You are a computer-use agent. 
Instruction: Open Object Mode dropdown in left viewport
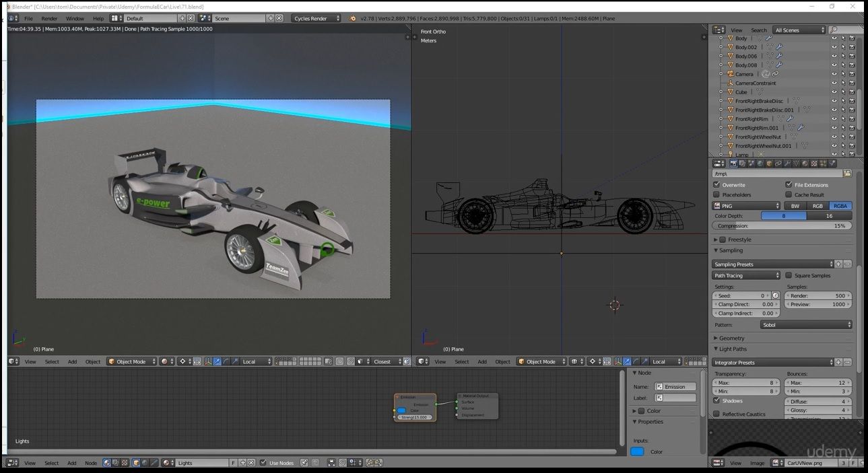[x=132, y=361]
